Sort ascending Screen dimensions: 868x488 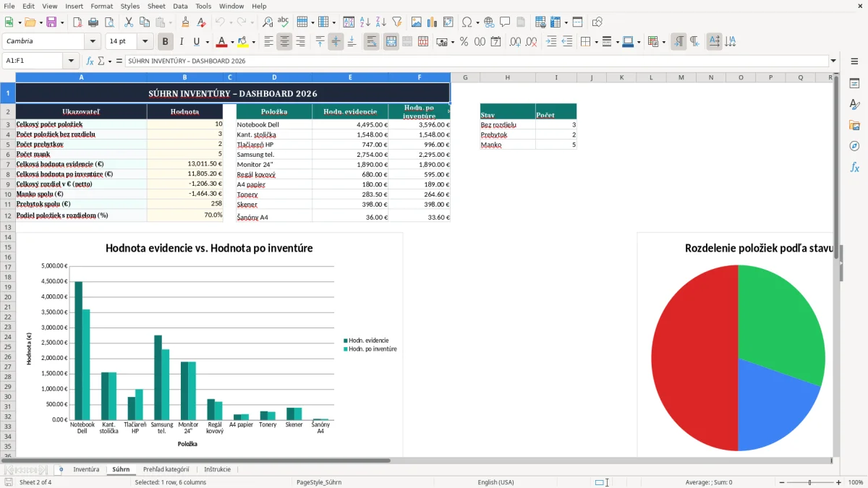coord(365,22)
